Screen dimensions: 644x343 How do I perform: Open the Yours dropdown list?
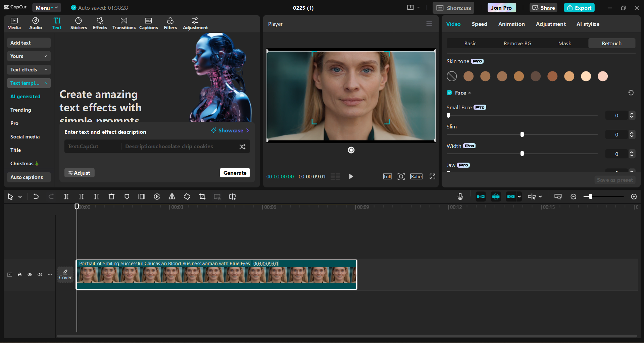(x=29, y=56)
